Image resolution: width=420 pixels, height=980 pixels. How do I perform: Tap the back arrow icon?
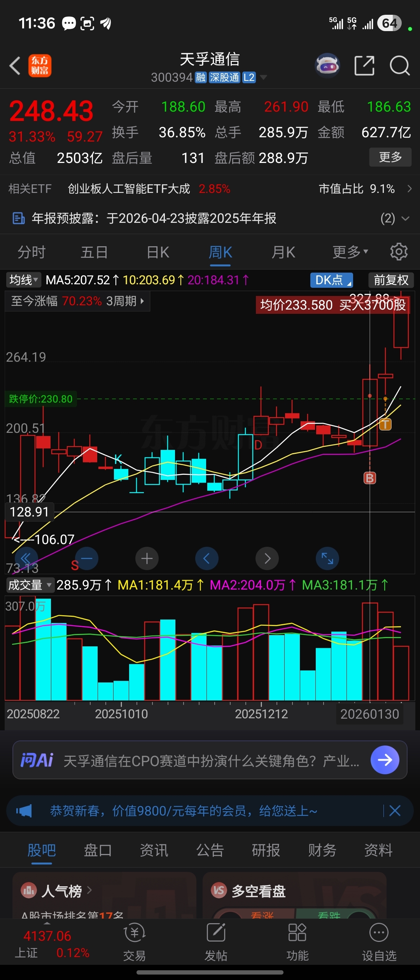15,66
